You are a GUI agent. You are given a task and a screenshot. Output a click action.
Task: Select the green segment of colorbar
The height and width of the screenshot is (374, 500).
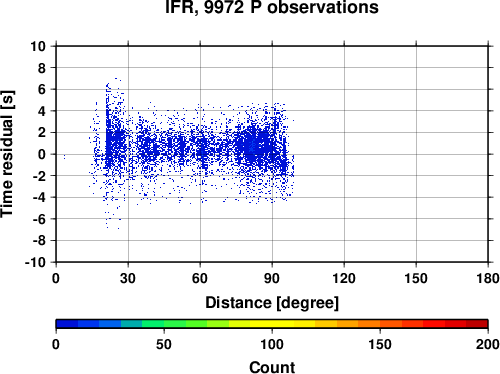164,324
